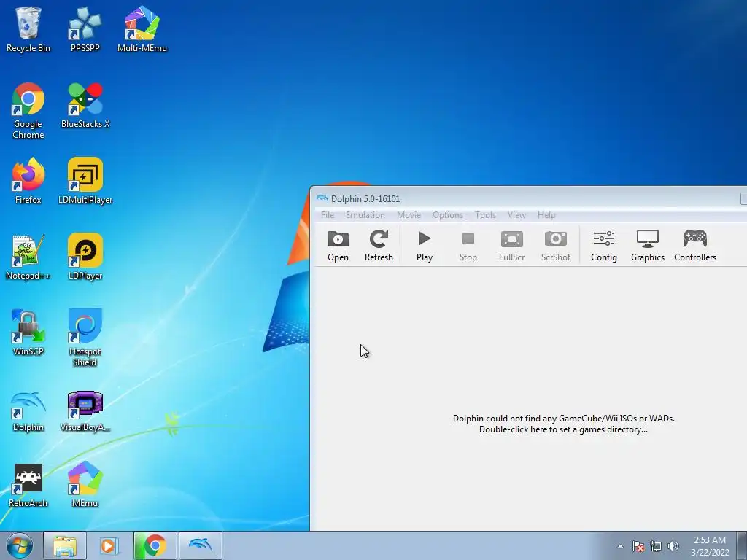747x560 pixels.
Task: Select the Hotspot Shield desktop shortcut
Action: (85, 338)
